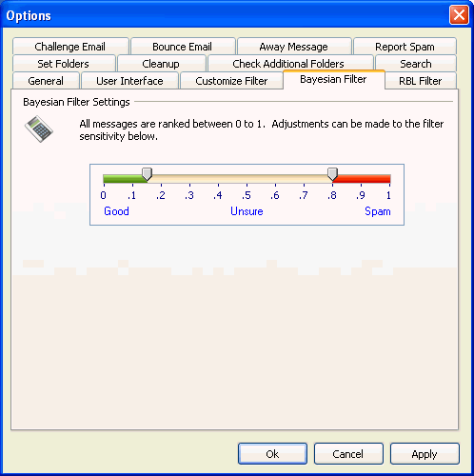This screenshot has height=476, width=474.
Task: Open the Report Spam tab
Action: click(405, 47)
